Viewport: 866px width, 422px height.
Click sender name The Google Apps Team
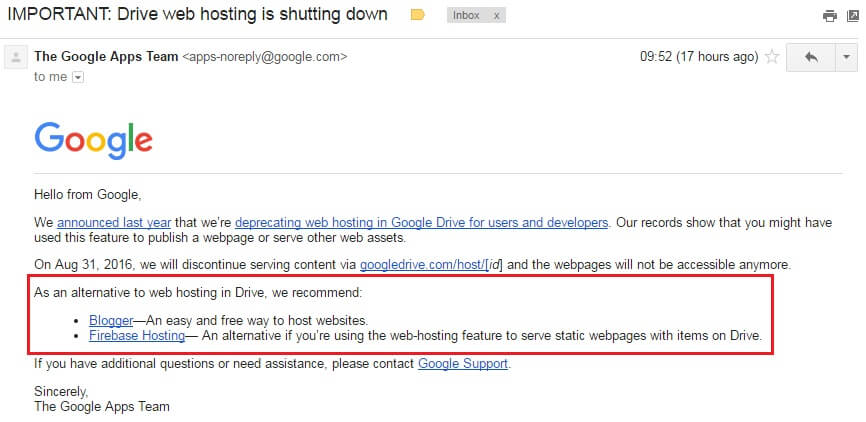coord(106,57)
